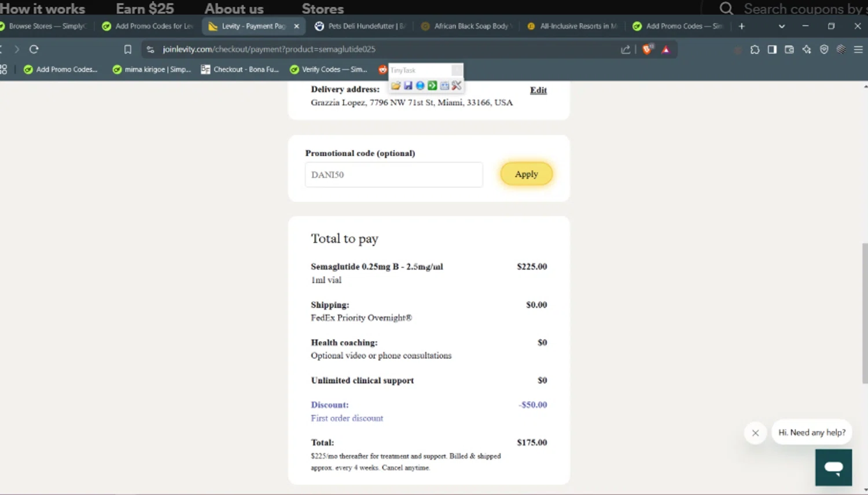Click the share page icon in the address bar
The image size is (868, 495).
626,49
